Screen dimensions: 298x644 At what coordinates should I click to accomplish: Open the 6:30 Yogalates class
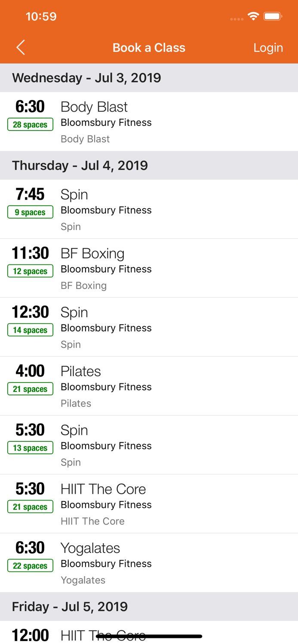pos(90,548)
